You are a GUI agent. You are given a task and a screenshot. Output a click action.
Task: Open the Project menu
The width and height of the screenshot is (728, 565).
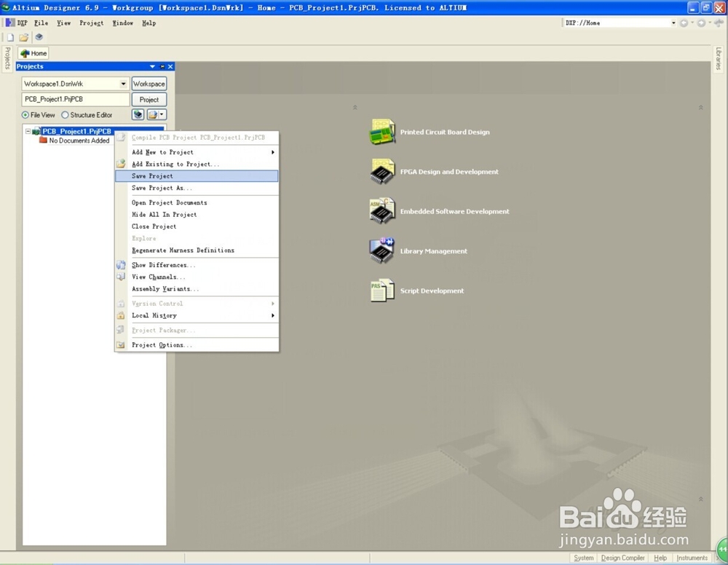(92, 23)
